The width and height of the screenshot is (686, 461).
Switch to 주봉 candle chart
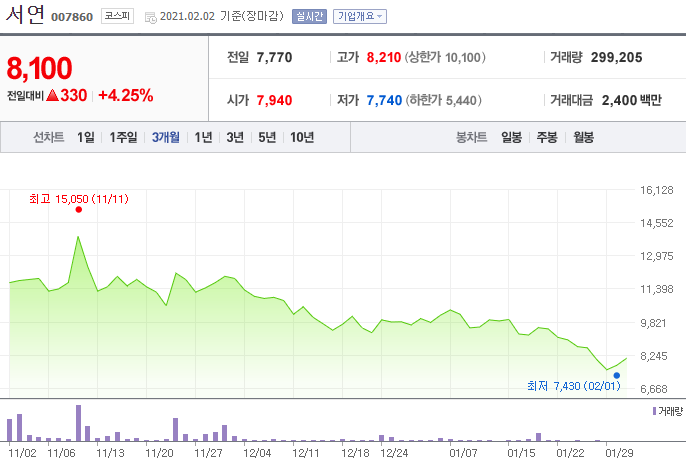pyautogui.click(x=547, y=137)
